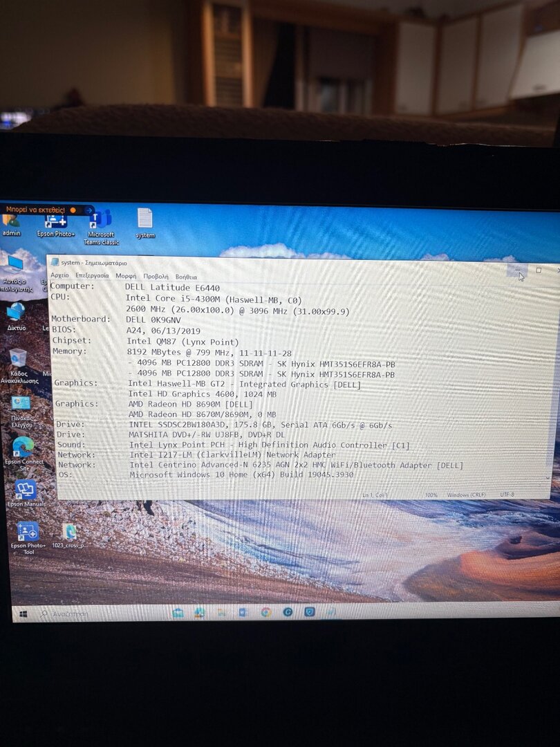Click 'Intel Haswell-MB GT2 - Integrated Graphics' line
Viewport: 560px width, 747px height.
244,384
